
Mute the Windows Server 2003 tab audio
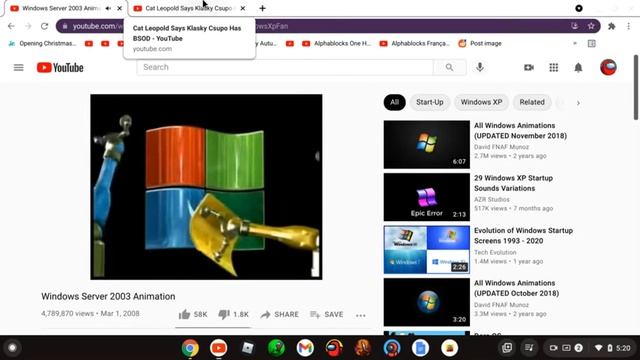[x=108, y=8]
